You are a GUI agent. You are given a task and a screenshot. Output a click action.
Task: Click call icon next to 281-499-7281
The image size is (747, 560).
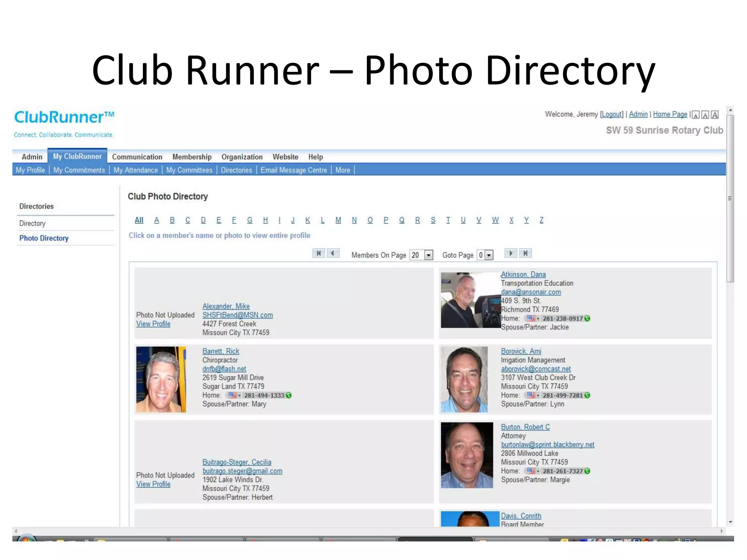tap(587, 396)
